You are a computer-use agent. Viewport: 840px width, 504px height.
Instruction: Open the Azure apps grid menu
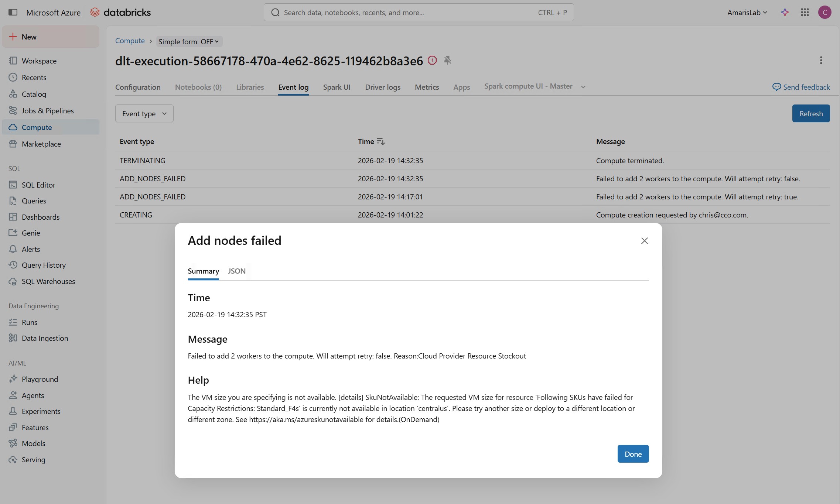(x=805, y=12)
